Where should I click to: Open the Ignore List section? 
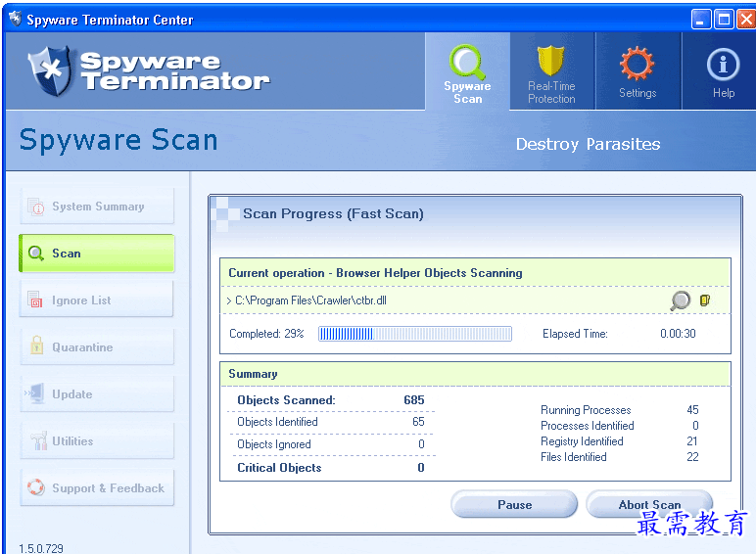pos(97,300)
